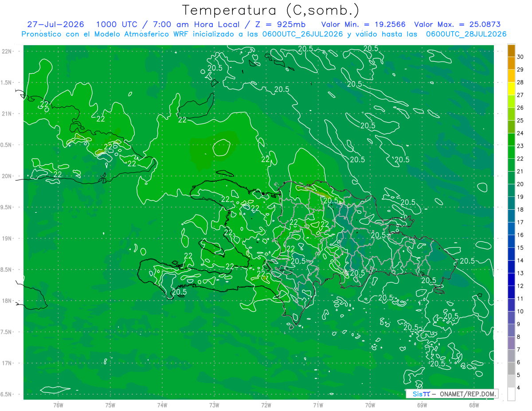Click 'Valor Min. = 19.2566' text

click(363, 25)
